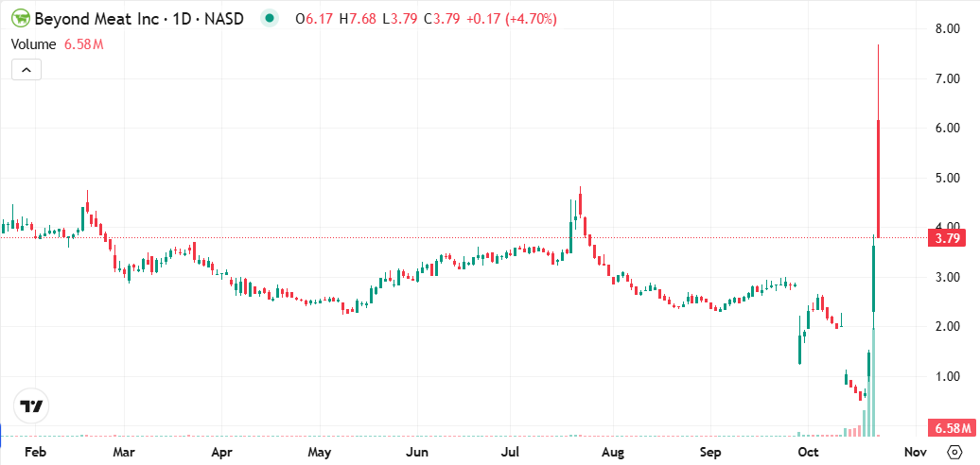Click the 8.00 price scale label
Screen dimensions: 980x465
click(x=948, y=29)
